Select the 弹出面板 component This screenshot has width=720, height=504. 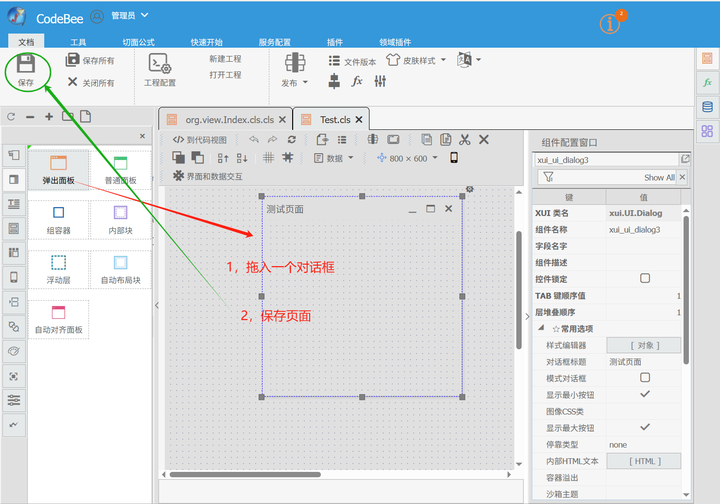tap(58, 169)
